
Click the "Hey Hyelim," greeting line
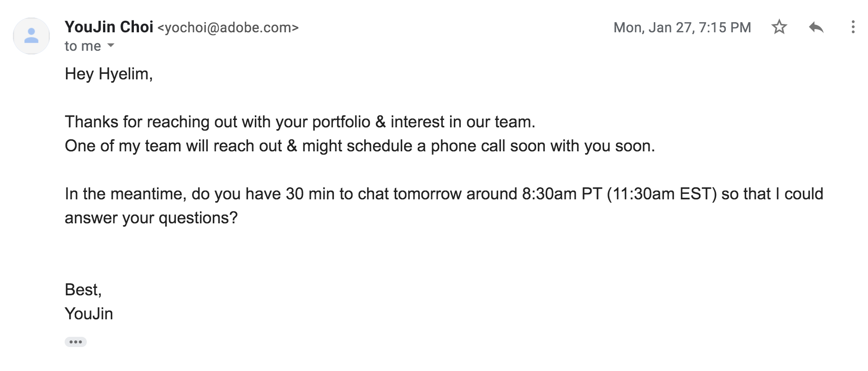click(109, 74)
